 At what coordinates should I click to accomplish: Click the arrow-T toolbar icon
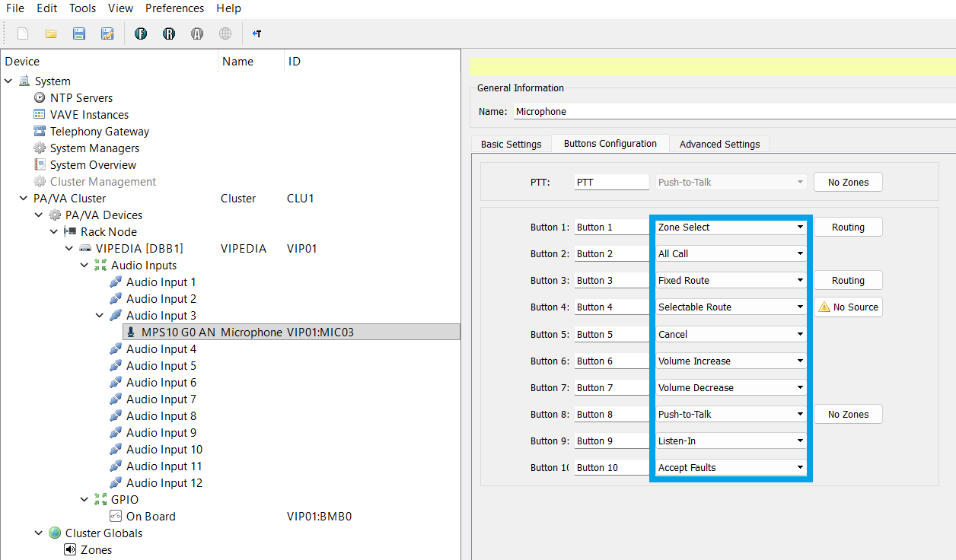[257, 33]
